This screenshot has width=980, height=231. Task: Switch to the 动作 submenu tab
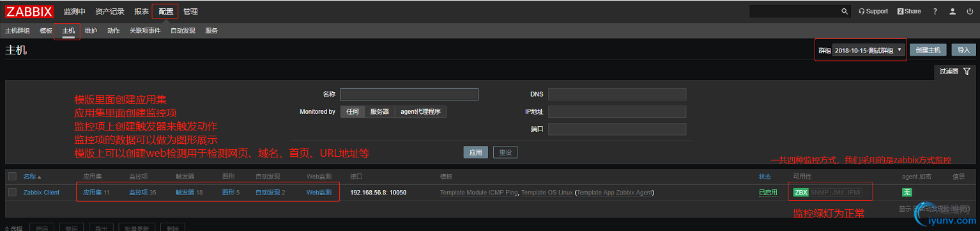114,31
